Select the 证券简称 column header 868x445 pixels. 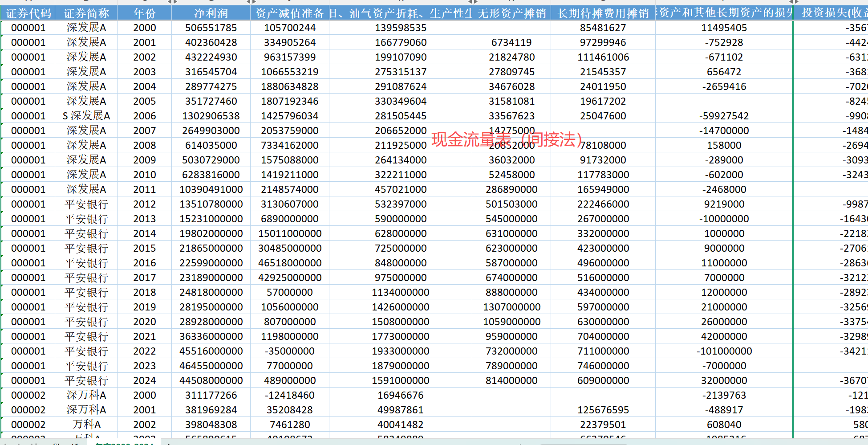tap(86, 13)
